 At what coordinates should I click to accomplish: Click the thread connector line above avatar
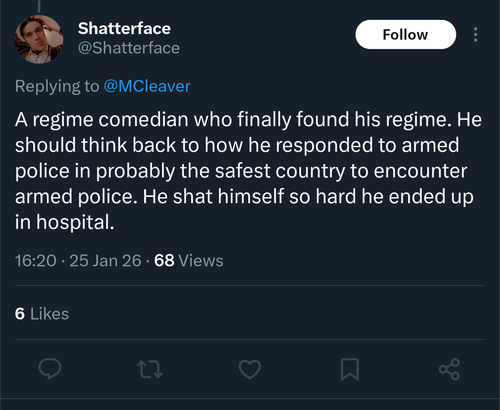(x=39, y=6)
